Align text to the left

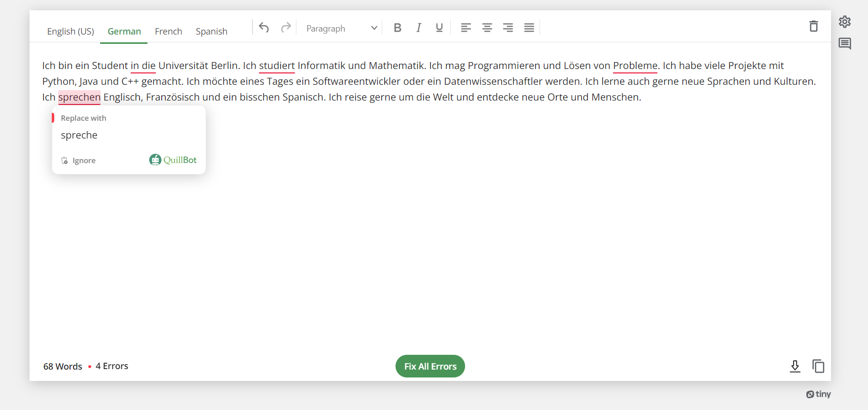point(466,28)
